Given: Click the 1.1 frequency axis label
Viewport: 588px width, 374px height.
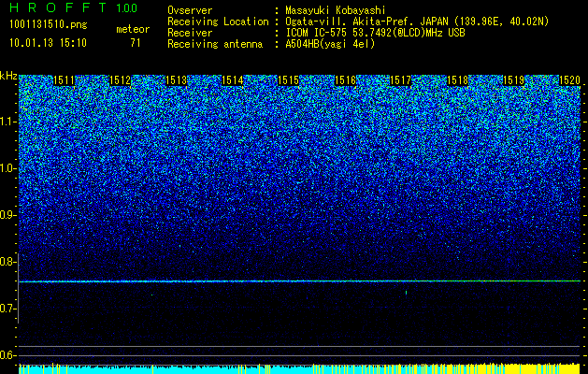Looking at the screenshot, I should tap(7, 122).
